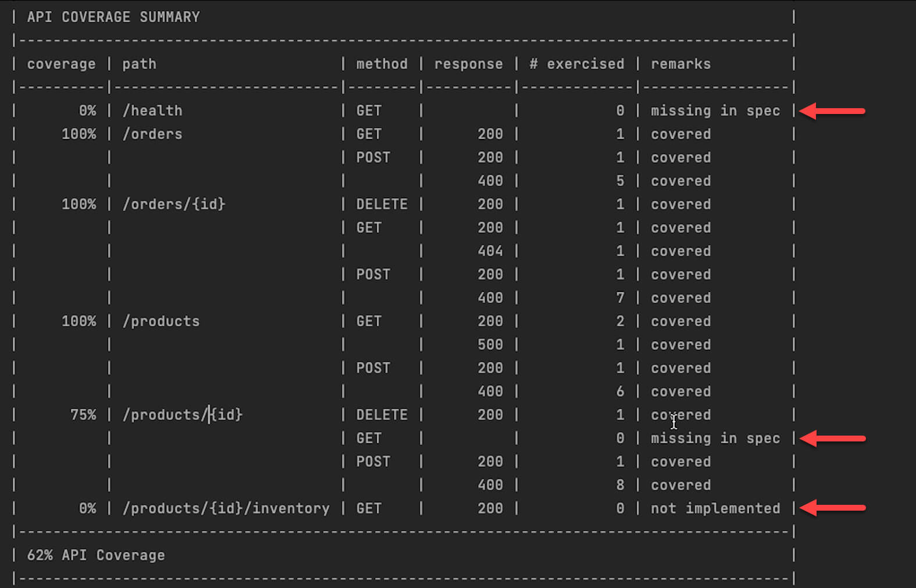
Task: Click the API COVERAGE SUMMARY title
Action: (x=113, y=17)
